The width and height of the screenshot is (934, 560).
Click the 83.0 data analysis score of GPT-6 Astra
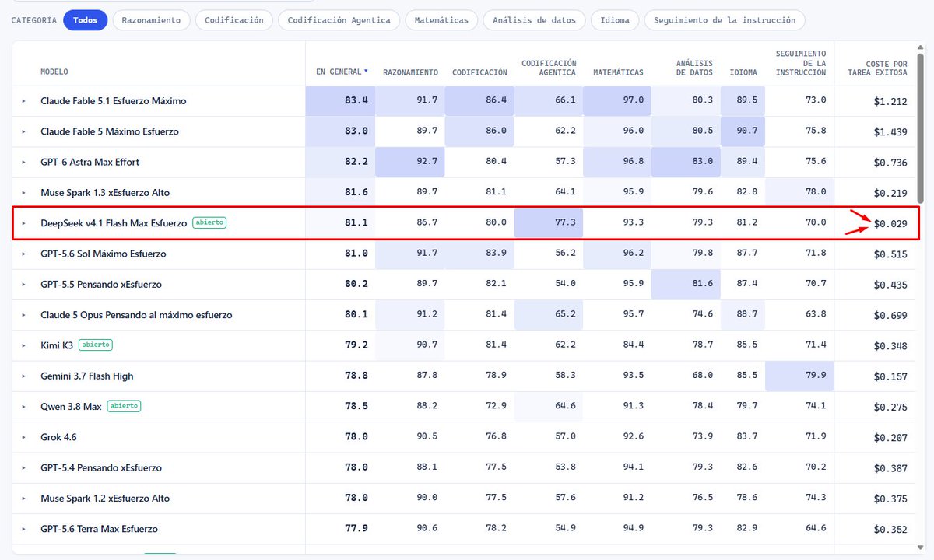coord(702,162)
